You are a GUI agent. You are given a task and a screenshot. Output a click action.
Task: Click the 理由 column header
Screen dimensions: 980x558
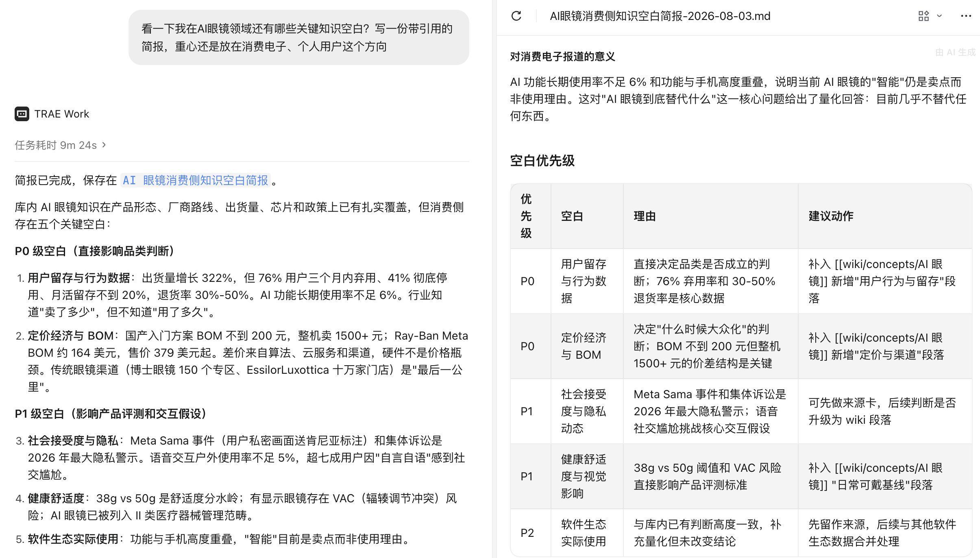pyautogui.click(x=711, y=216)
